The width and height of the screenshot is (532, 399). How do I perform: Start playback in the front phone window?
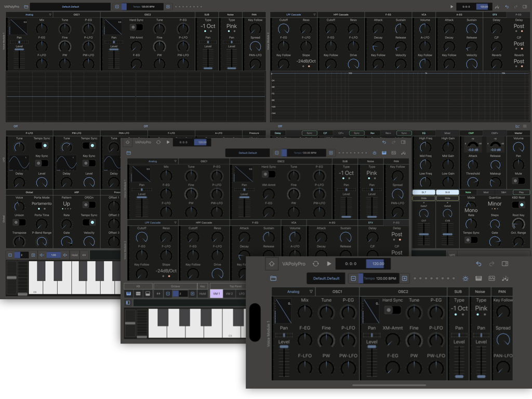click(329, 263)
